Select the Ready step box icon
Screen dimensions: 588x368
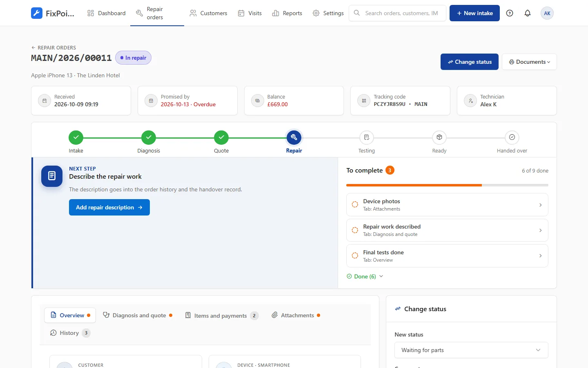click(439, 137)
